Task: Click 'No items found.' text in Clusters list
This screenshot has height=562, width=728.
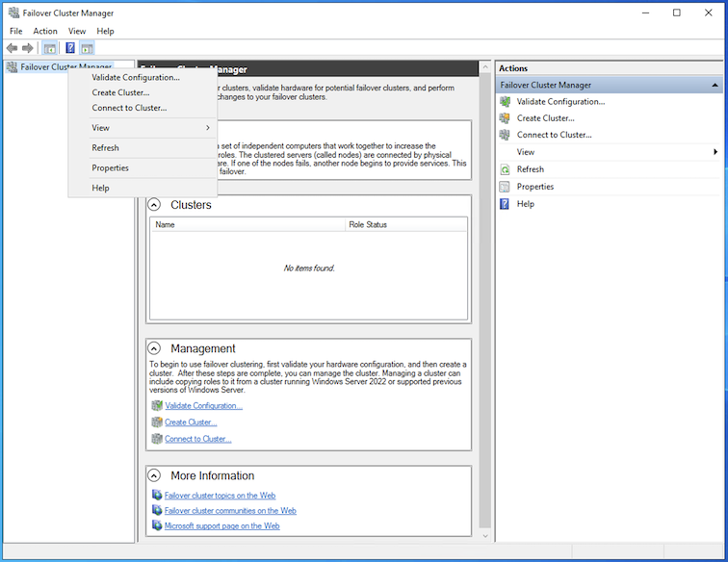Action: click(309, 268)
